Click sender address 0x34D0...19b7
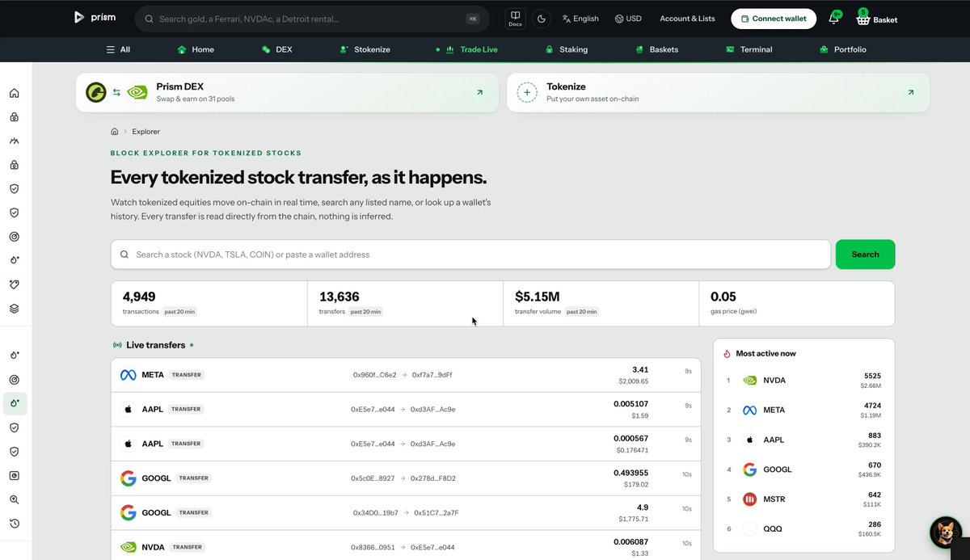The width and height of the screenshot is (970, 560). click(x=376, y=512)
